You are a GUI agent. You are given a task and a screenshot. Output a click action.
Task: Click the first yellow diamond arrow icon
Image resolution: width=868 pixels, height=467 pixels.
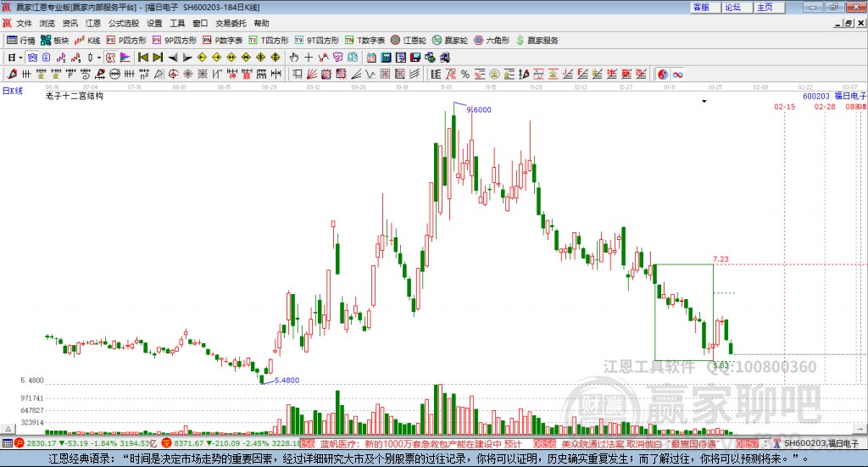(x=202, y=58)
